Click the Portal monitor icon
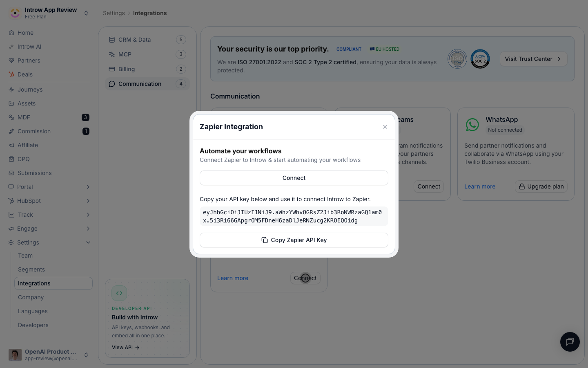The height and width of the screenshot is (368, 588). click(11, 187)
